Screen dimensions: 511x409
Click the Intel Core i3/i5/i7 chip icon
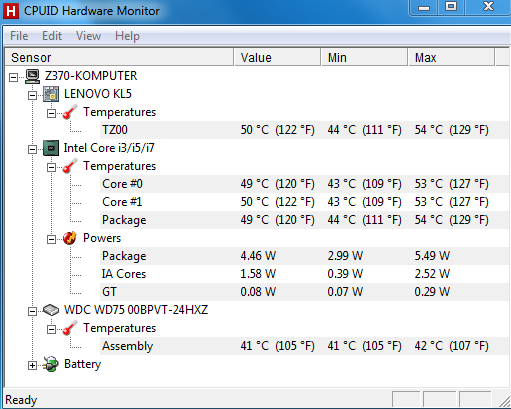click(51, 148)
